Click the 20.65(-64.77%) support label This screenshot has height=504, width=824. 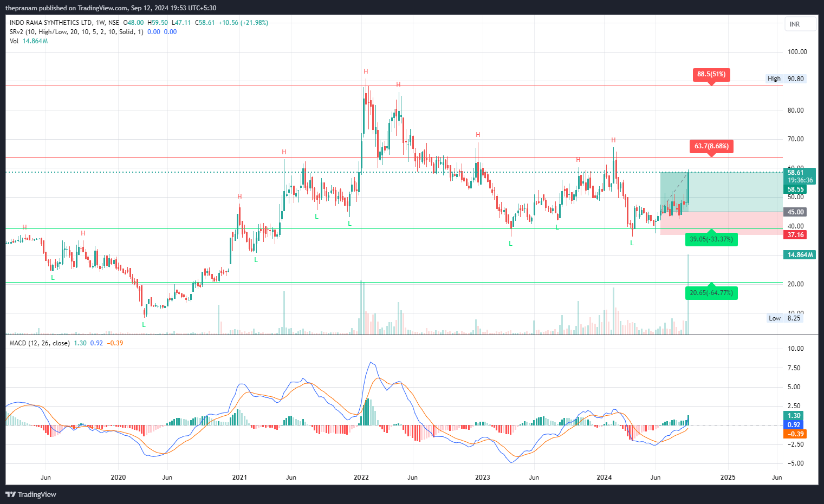(x=711, y=292)
